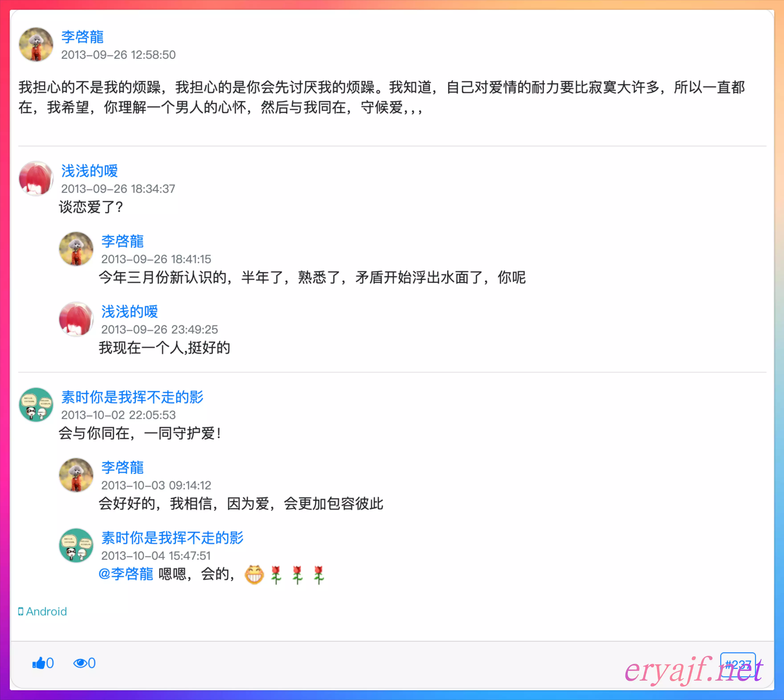Open 李啓龍's avatar on the main post
Screen dimensions: 784x700
36,44
